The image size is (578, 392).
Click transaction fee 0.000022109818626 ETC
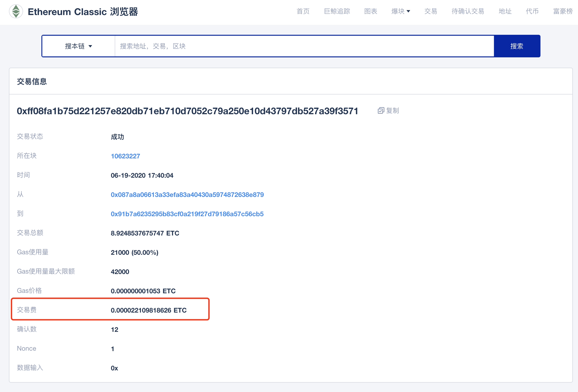[x=149, y=310]
